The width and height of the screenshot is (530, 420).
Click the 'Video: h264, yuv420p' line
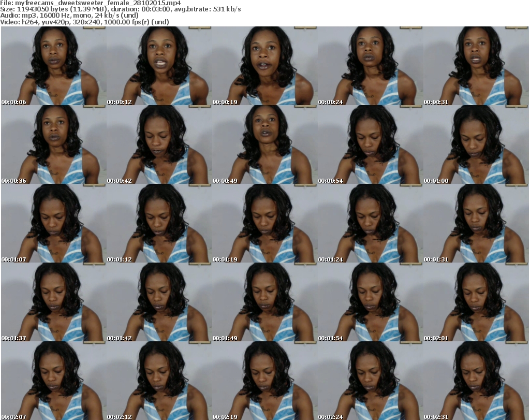click(84, 22)
